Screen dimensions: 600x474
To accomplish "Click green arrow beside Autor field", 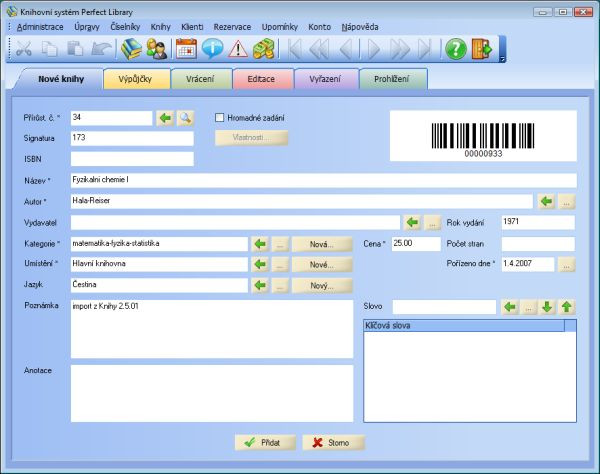I will [x=546, y=201].
